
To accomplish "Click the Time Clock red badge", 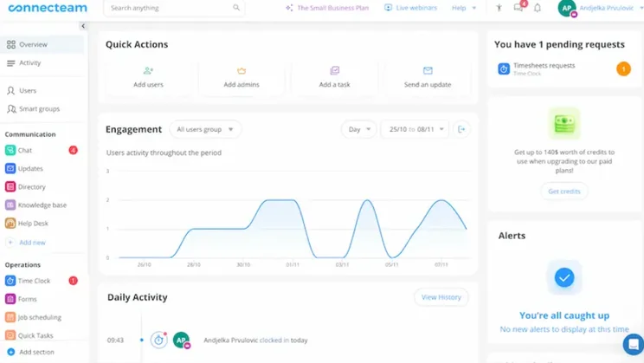I will [73, 281].
